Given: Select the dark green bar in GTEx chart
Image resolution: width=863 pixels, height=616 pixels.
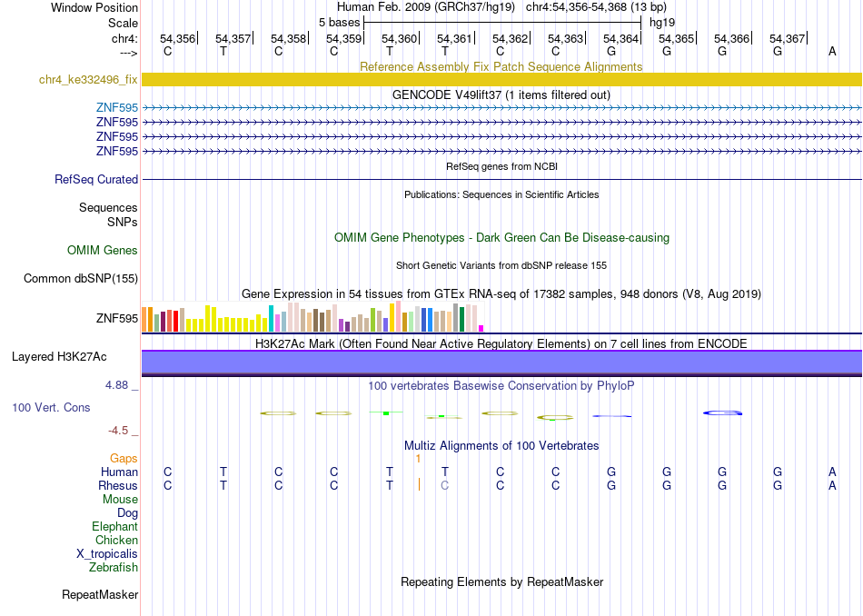Looking at the screenshot, I should point(461,319).
